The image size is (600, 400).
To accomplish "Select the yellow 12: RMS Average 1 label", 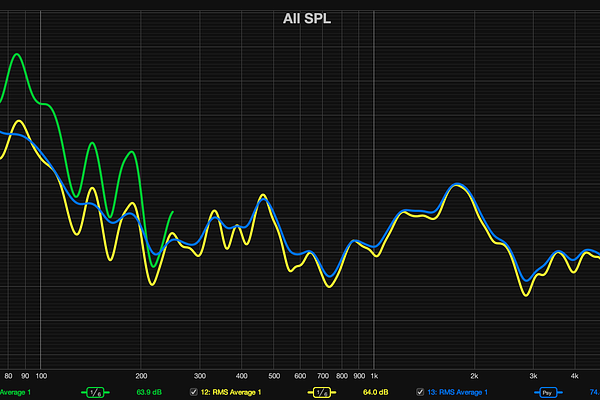I will [x=231, y=392].
